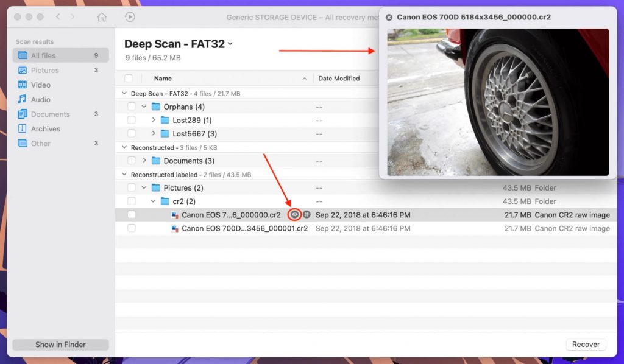The image size is (624, 364).
Task: Expand the Lost289 folder
Action: click(154, 120)
